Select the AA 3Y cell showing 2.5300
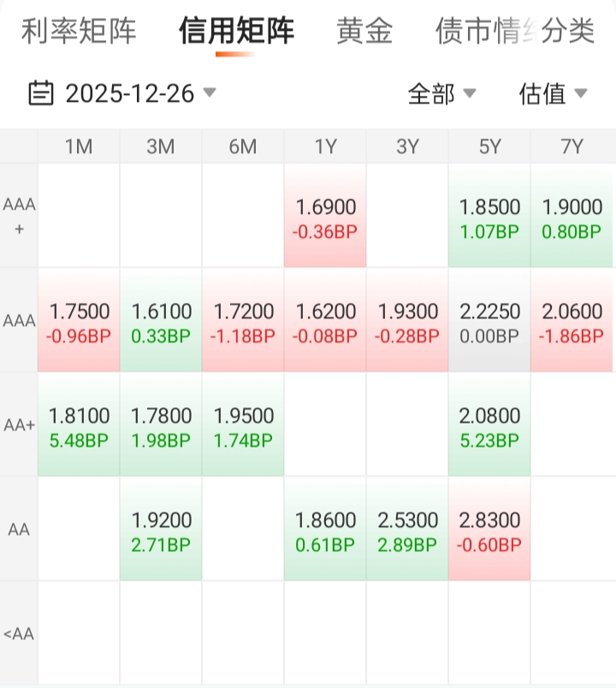This screenshot has height=688, width=616. point(407,531)
